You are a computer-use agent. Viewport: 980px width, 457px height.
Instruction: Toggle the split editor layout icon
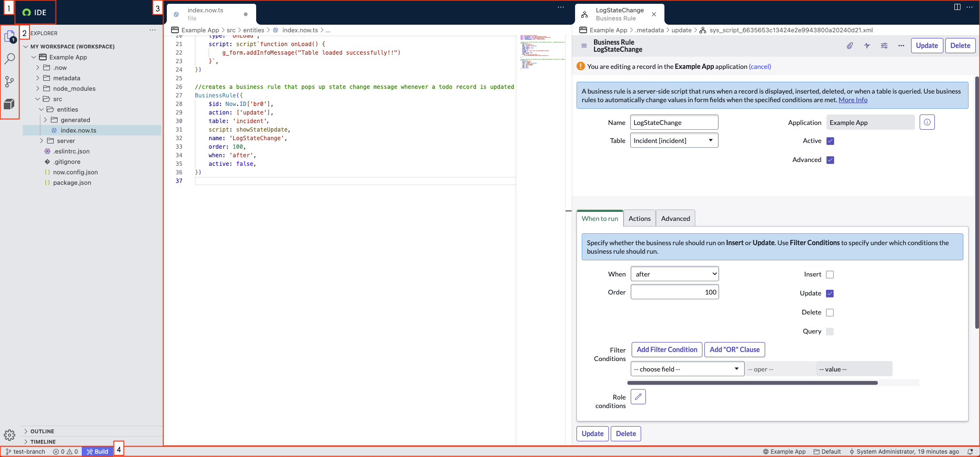pyautogui.click(x=957, y=7)
